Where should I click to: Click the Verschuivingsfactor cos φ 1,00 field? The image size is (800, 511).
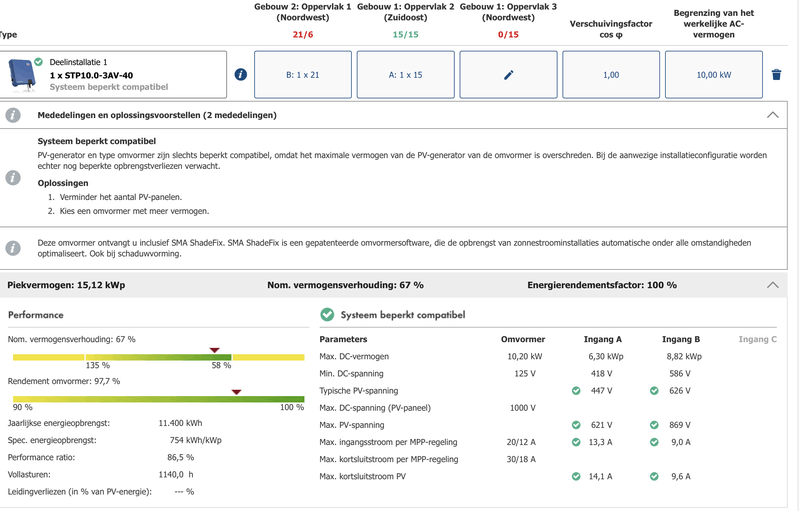(x=611, y=75)
